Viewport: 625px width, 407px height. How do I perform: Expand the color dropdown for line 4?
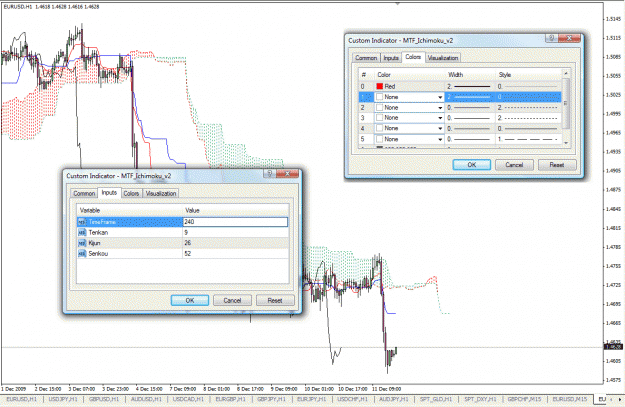pos(440,128)
